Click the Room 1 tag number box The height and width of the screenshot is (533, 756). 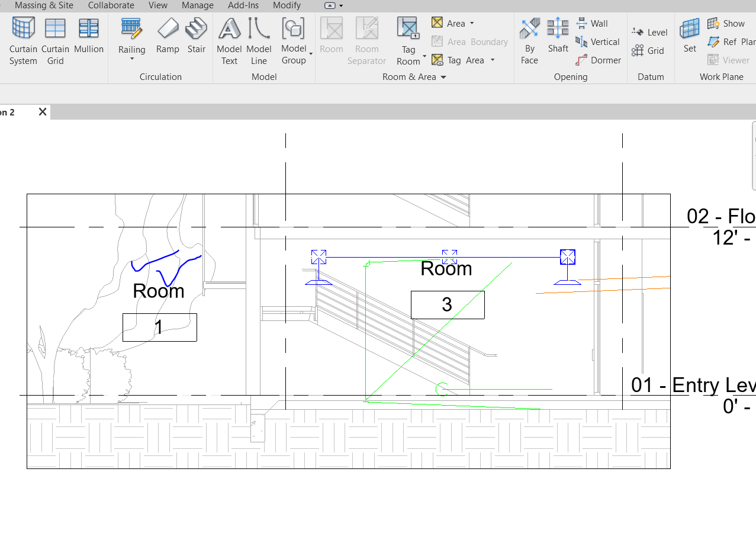159,327
